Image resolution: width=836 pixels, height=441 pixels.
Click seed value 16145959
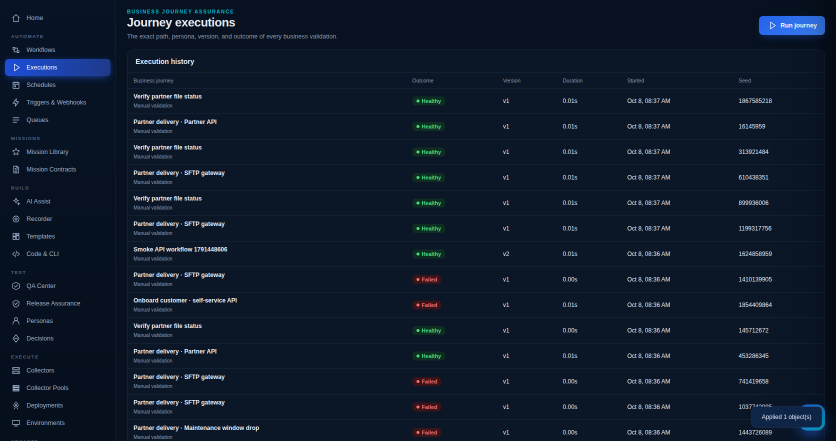tap(752, 127)
